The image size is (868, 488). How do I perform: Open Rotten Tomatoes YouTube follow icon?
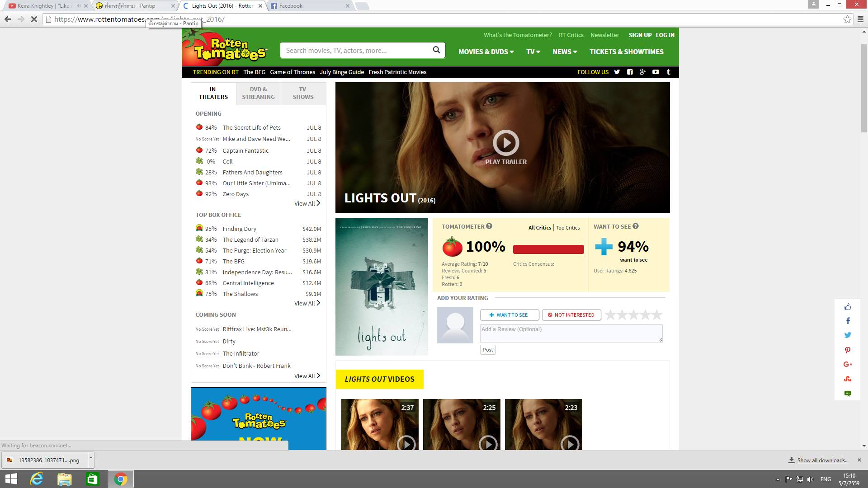tap(656, 72)
